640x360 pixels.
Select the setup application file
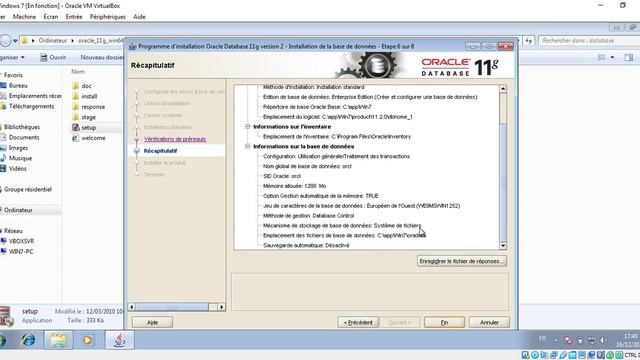[84, 127]
